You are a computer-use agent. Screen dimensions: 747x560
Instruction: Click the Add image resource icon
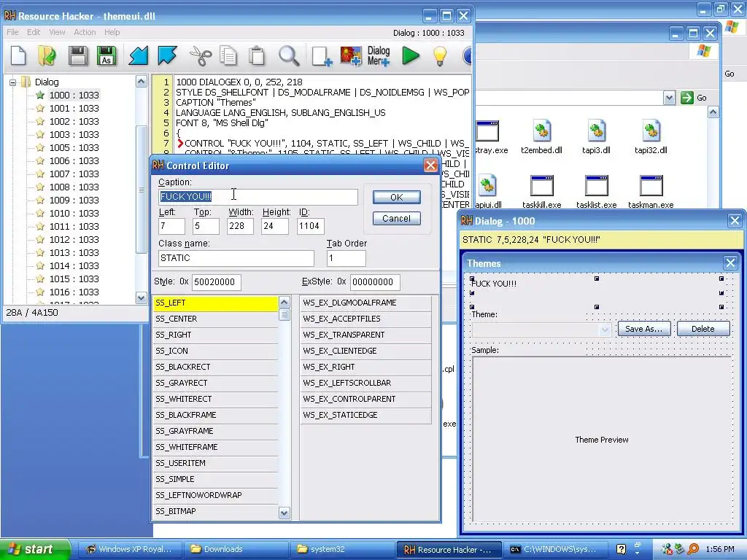pyautogui.click(x=351, y=55)
